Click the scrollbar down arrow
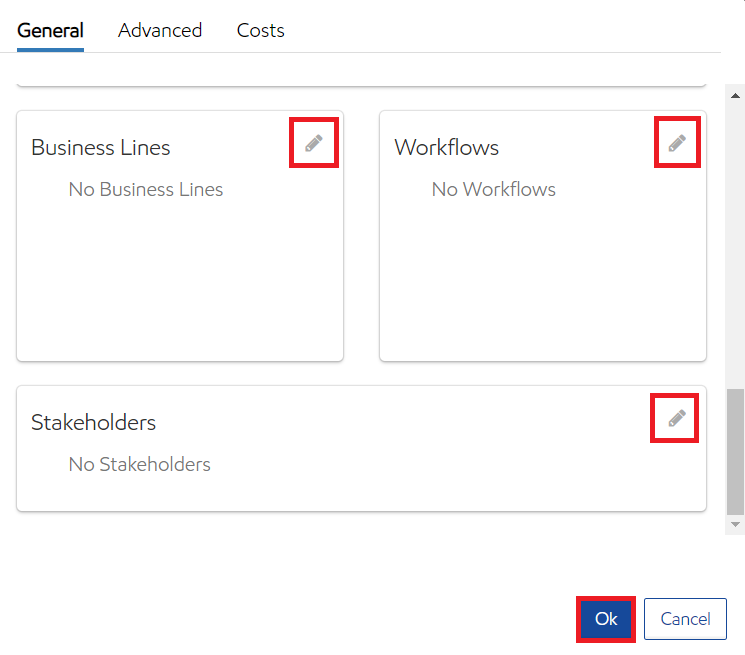This screenshot has width=745, height=655. [736, 524]
